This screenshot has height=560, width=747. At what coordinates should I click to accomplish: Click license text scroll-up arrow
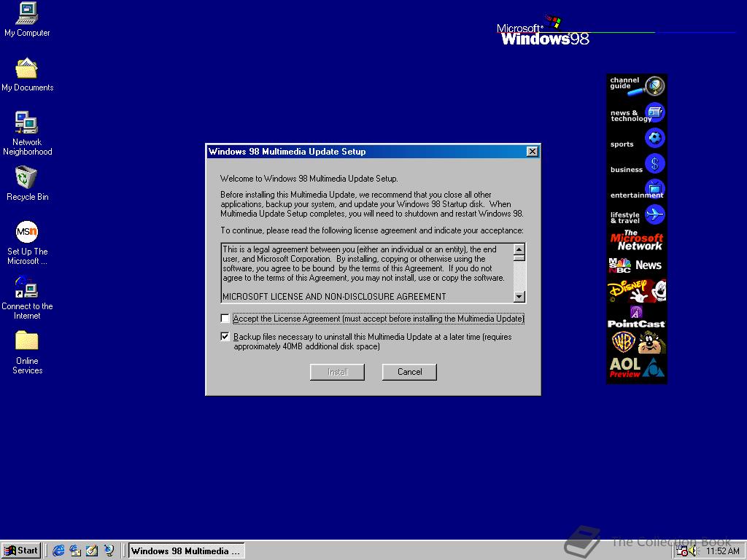pos(519,249)
